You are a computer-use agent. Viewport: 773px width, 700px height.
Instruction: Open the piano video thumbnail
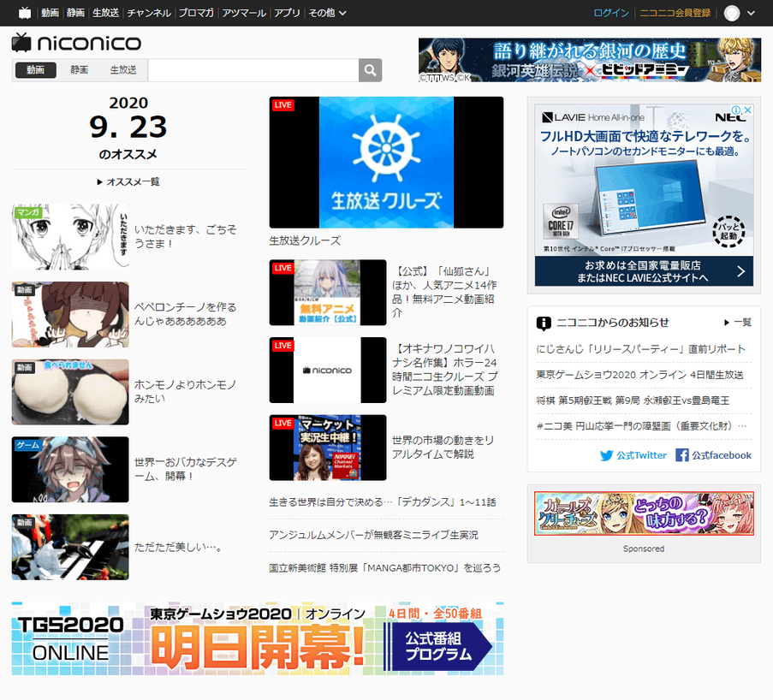[70, 547]
